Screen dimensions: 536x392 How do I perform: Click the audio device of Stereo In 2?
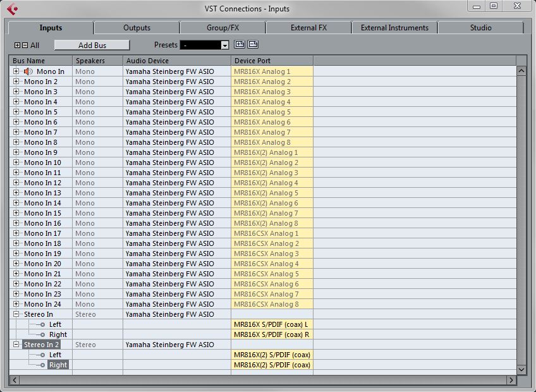click(x=177, y=345)
